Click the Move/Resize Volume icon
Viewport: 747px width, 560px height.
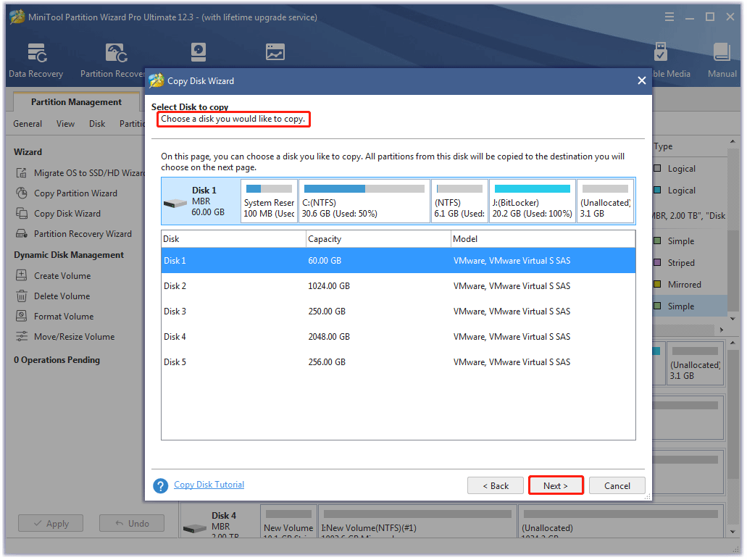pos(22,337)
